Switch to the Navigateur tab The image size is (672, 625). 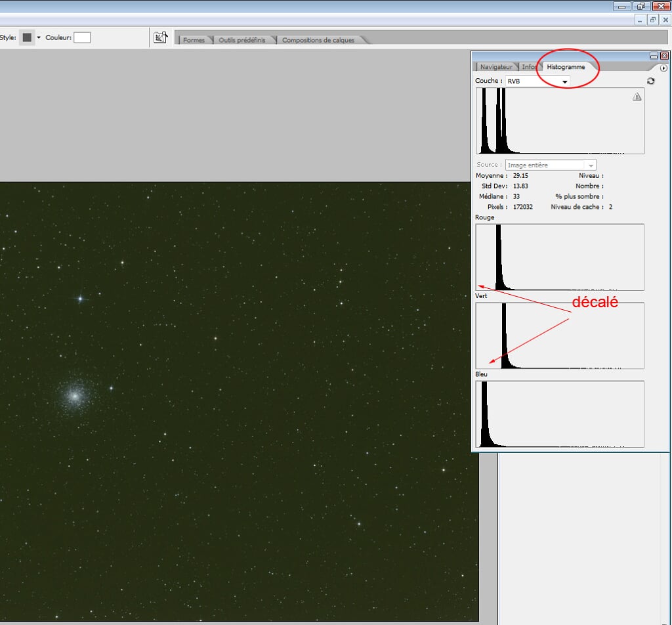496,67
